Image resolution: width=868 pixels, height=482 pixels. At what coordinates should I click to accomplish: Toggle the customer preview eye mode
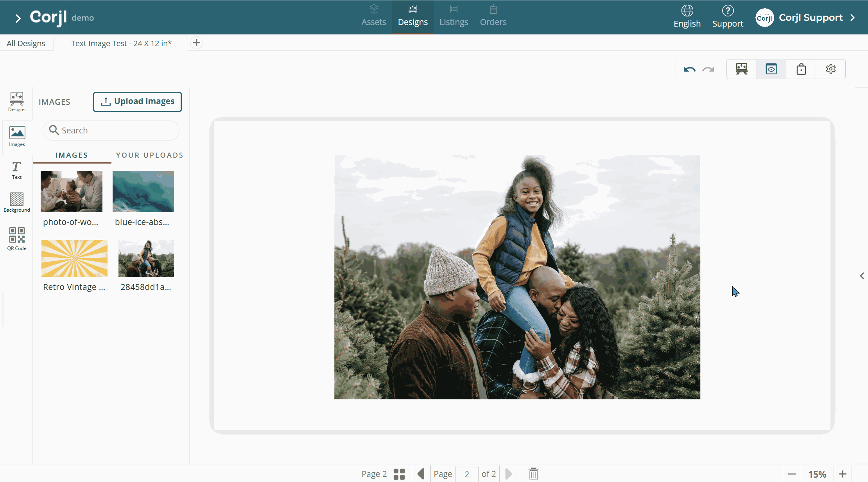(x=771, y=69)
